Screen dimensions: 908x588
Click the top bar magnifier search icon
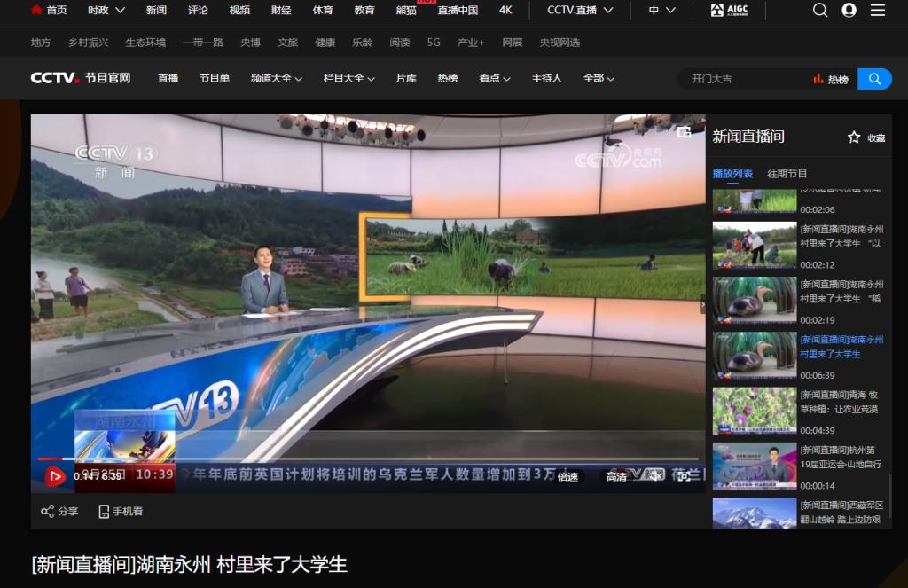coord(820,10)
